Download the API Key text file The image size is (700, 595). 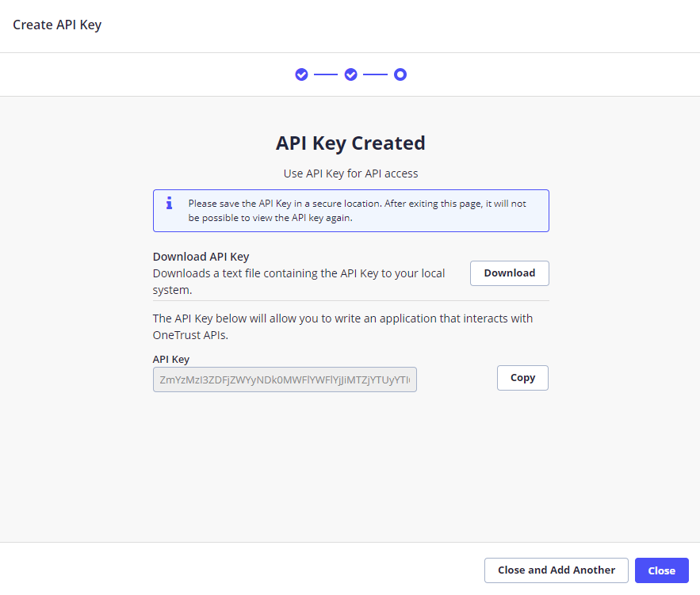click(x=509, y=273)
